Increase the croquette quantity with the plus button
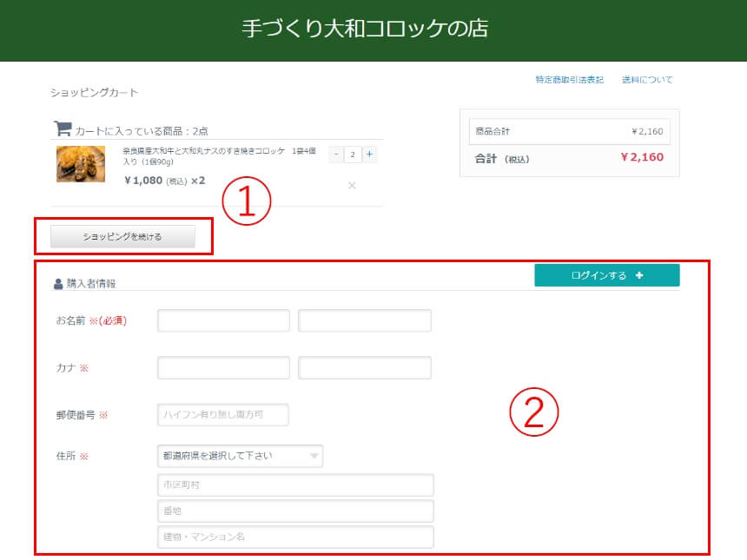This screenshot has width=747, height=560. [370, 155]
